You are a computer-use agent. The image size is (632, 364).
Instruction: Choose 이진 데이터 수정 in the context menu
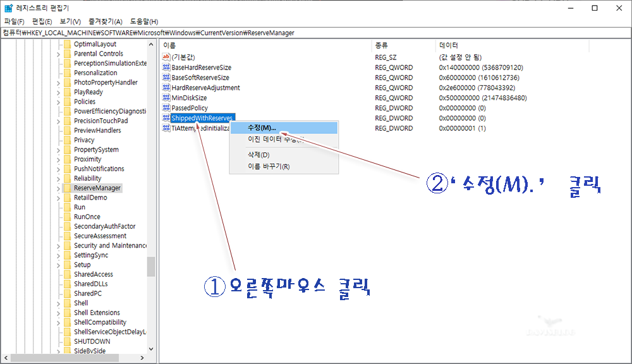284,140
